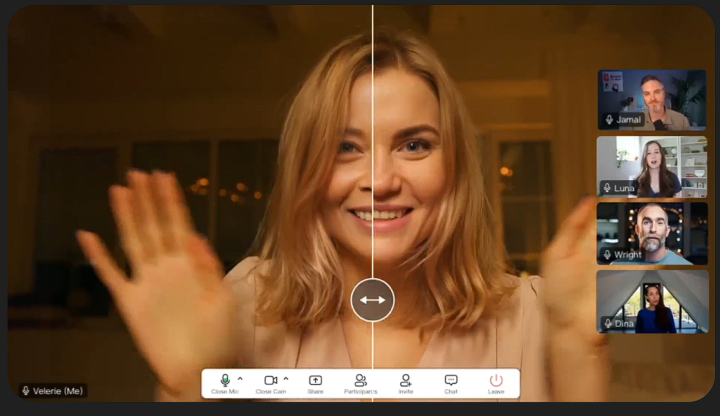Select Dina's video thumbnail
Image resolution: width=720 pixels, height=416 pixels.
[652, 301]
